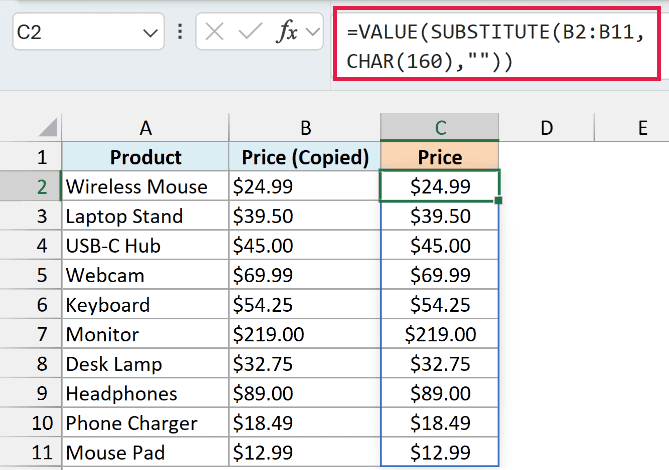669x470 pixels.
Task: Click $32.75 in column B
Action: coord(305,363)
